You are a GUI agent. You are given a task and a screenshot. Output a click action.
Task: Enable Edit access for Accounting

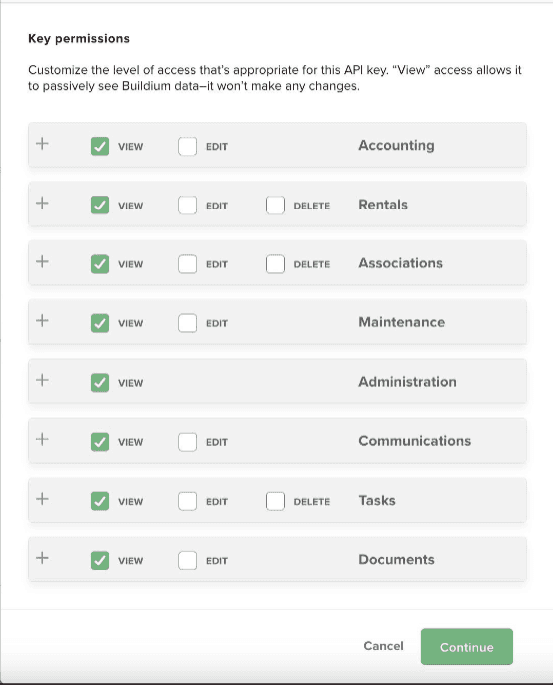[x=187, y=146]
